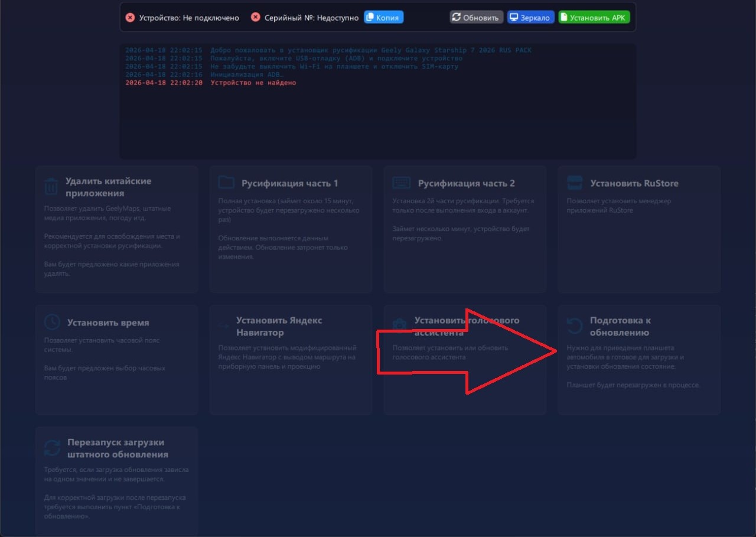Image resolution: width=756 pixels, height=537 pixels.
Task: Select the Установить время heading
Action: pyautogui.click(x=108, y=323)
